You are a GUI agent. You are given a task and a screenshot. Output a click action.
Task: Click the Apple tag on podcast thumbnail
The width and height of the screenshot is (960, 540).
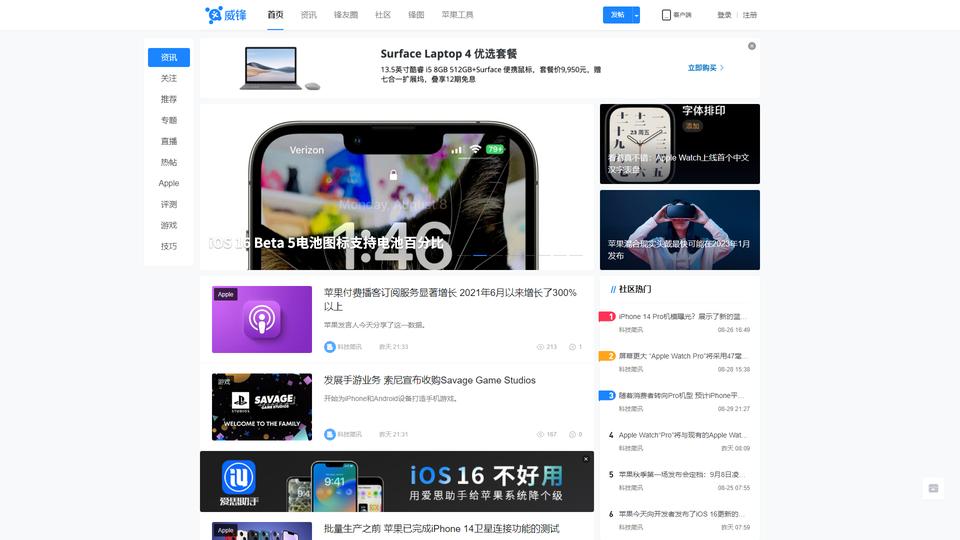226,294
